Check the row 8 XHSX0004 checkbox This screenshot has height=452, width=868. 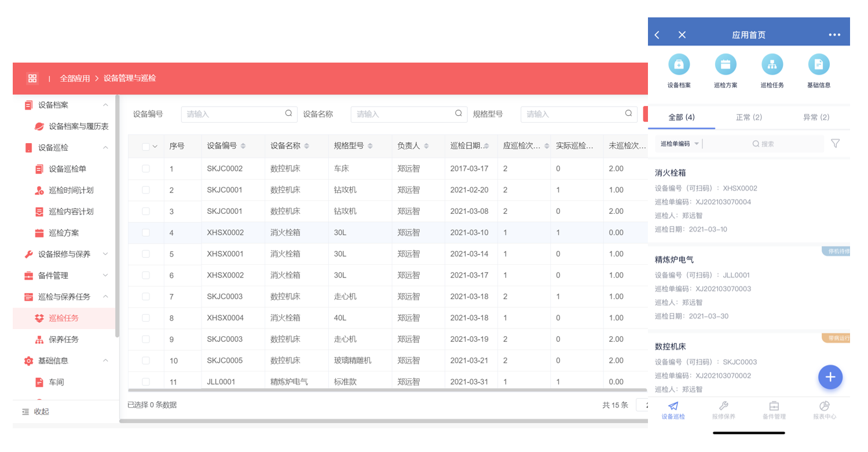point(146,318)
